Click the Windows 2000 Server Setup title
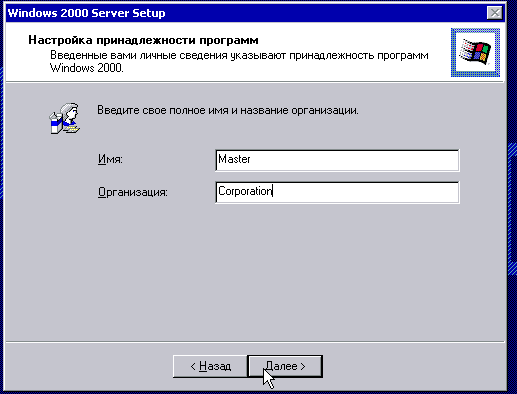Screen dimensions: 517x394 [x=86, y=13]
